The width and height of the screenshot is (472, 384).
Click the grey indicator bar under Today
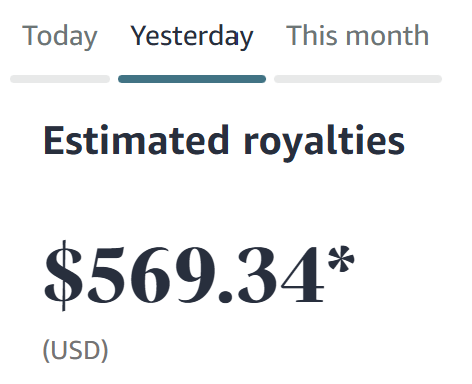(60, 79)
